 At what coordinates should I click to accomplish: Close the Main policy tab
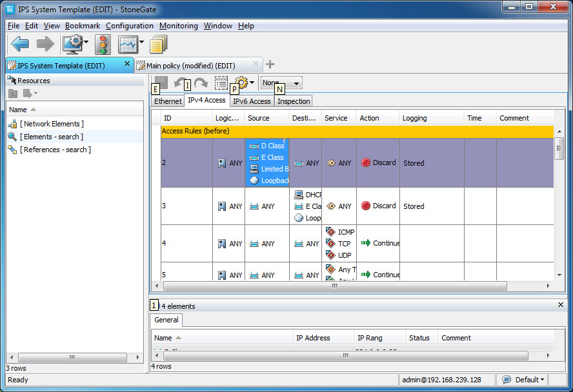(256, 64)
